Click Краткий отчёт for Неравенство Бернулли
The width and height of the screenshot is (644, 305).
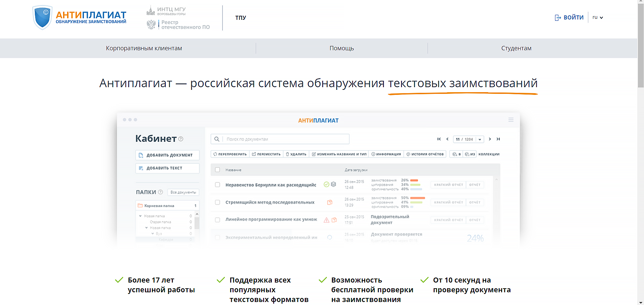448,185
